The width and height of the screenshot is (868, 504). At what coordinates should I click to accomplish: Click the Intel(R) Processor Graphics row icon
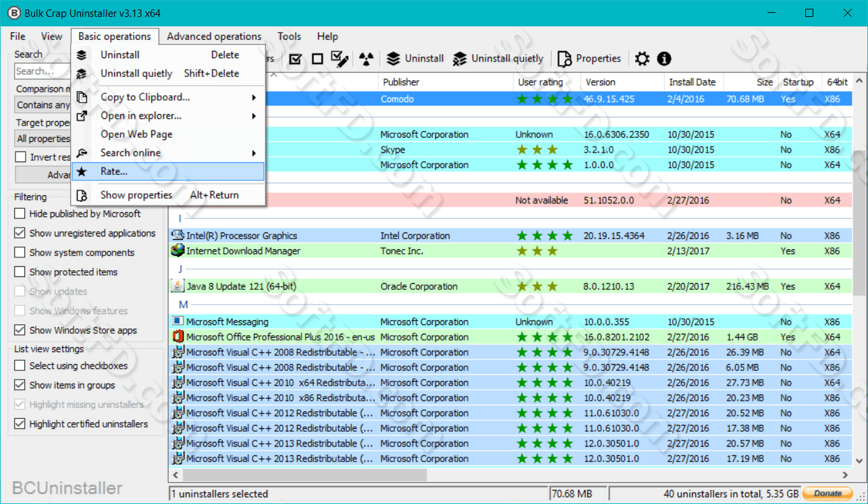(178, 236)
